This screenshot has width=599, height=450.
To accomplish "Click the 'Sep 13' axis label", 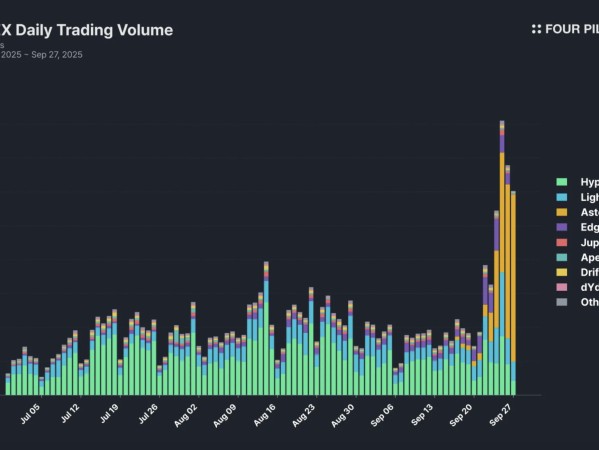I will (x=422, y=415).
